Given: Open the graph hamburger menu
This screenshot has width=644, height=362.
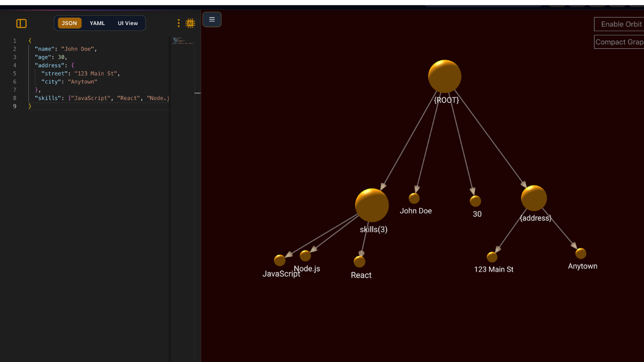Looking at the screenshot, I should [212, 19].
